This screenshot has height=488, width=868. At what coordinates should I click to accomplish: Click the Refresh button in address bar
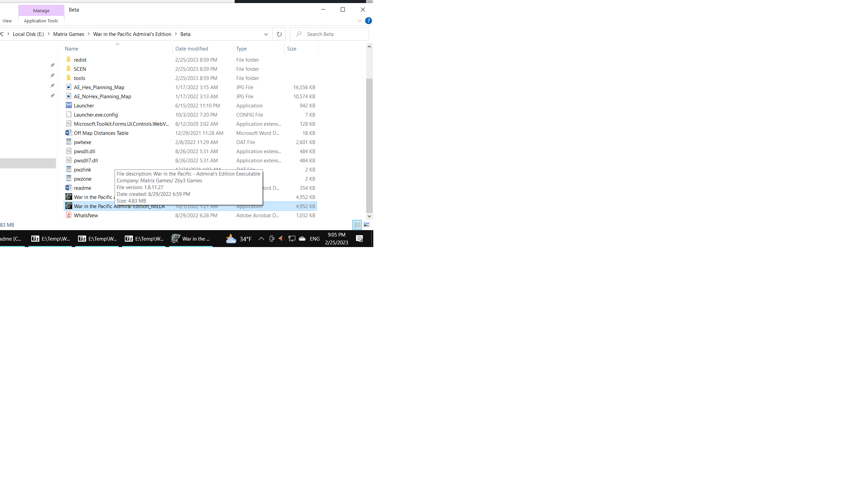(x=279, y=34)
